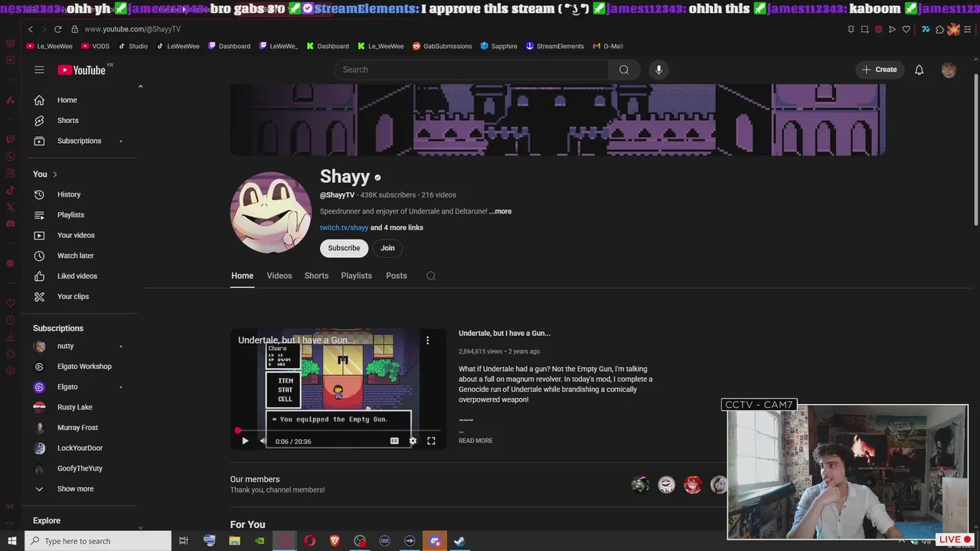Focus the YouTube Search input field
Screen dimensions: 980x551
click(472, 70)
